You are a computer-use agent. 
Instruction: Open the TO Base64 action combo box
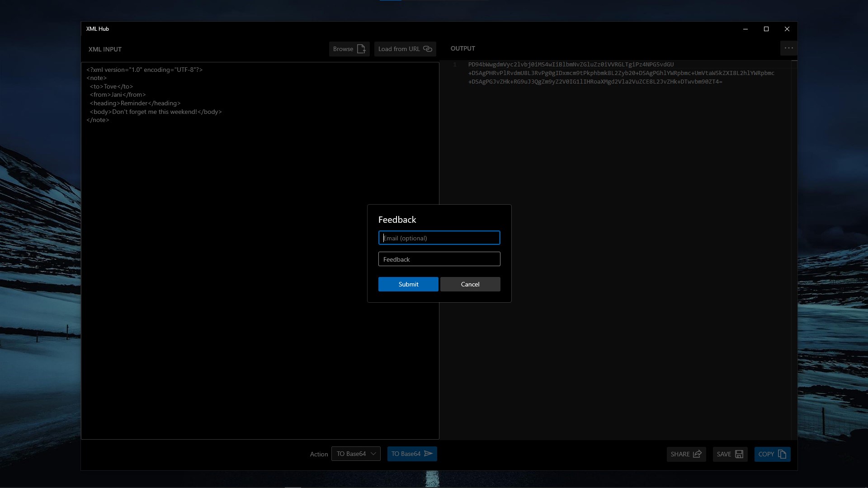coord(356,454)
